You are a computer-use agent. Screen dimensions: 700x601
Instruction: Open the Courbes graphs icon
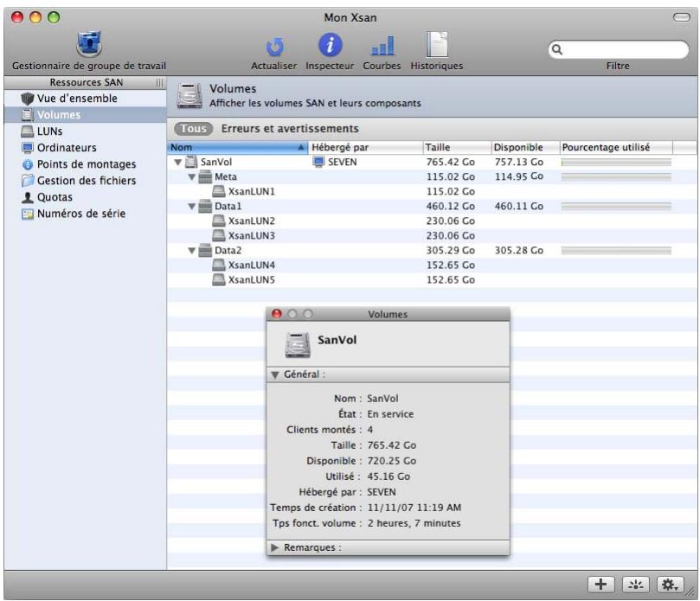[x=382, y=46]
